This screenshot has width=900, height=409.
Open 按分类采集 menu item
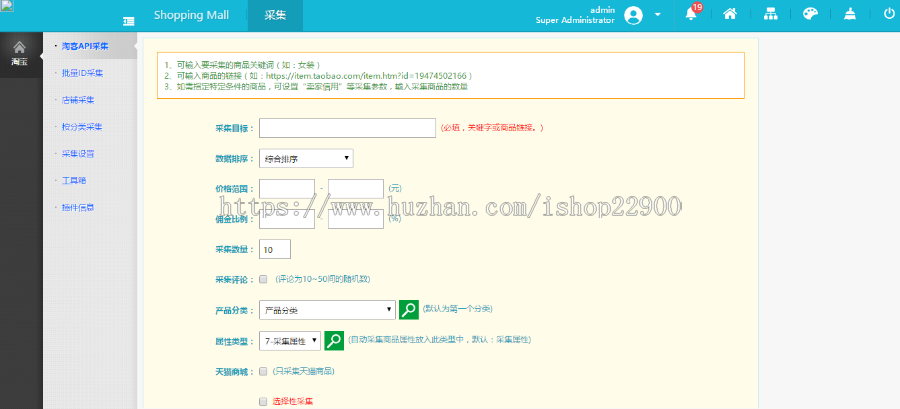pos(82,127)
